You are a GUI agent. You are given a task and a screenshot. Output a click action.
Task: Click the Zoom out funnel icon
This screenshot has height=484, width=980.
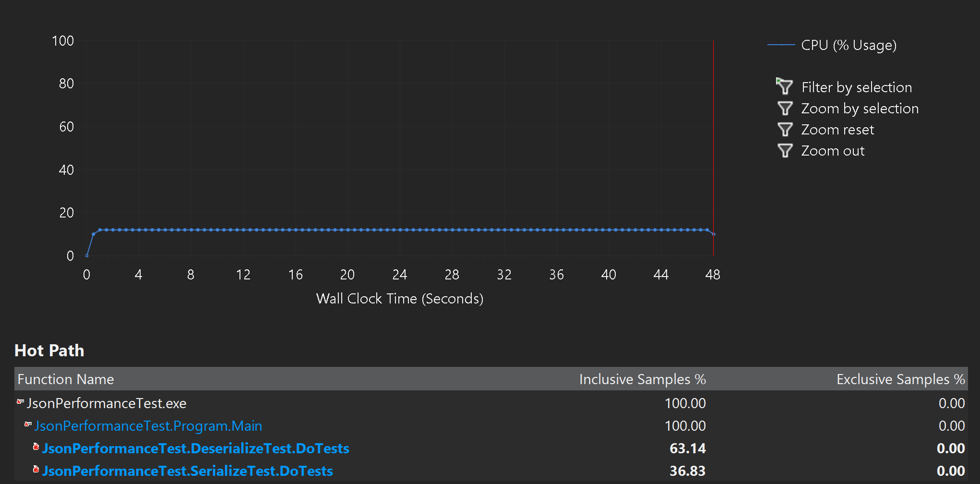785,151
